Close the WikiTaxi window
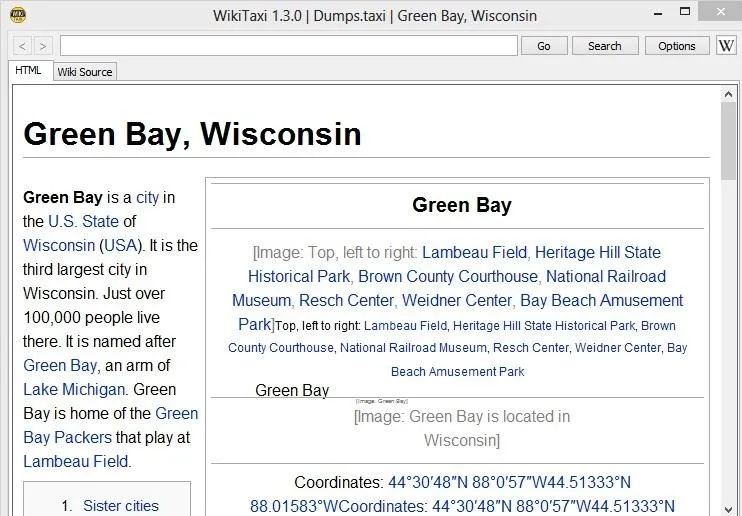The height and width of the screenshot is (516, 742). click(x=720, y=11)
